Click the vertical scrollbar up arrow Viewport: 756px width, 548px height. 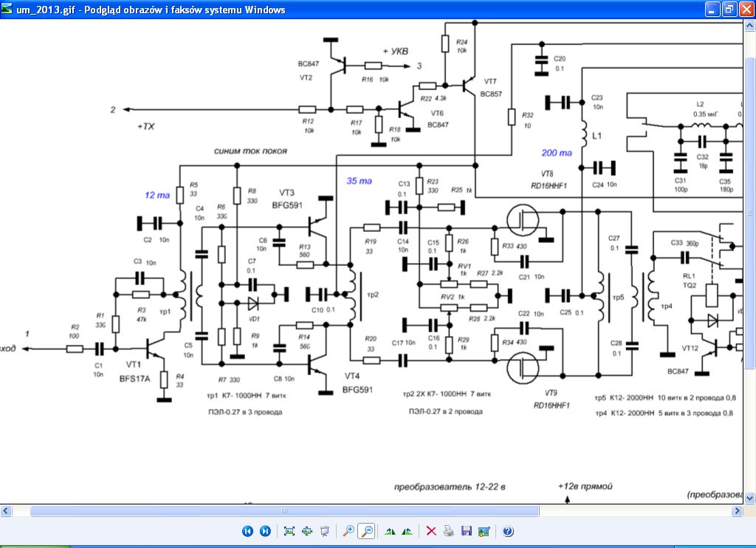point(749,27)
